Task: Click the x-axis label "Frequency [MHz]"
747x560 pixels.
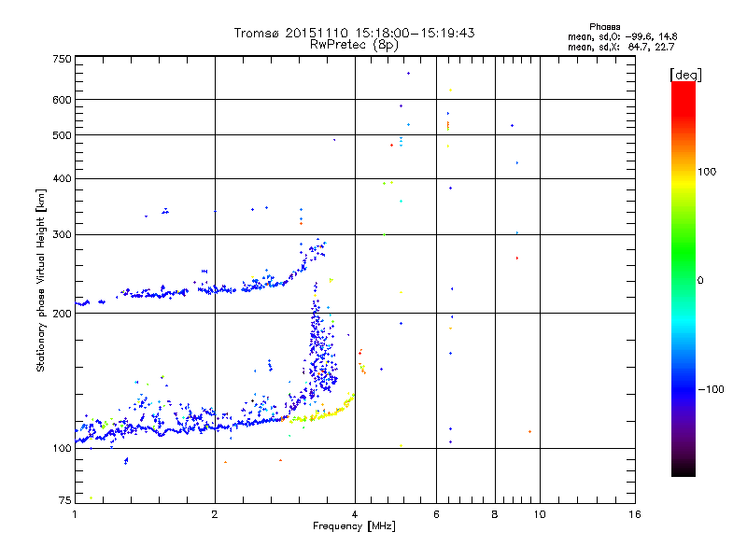Action: (354, 526)
